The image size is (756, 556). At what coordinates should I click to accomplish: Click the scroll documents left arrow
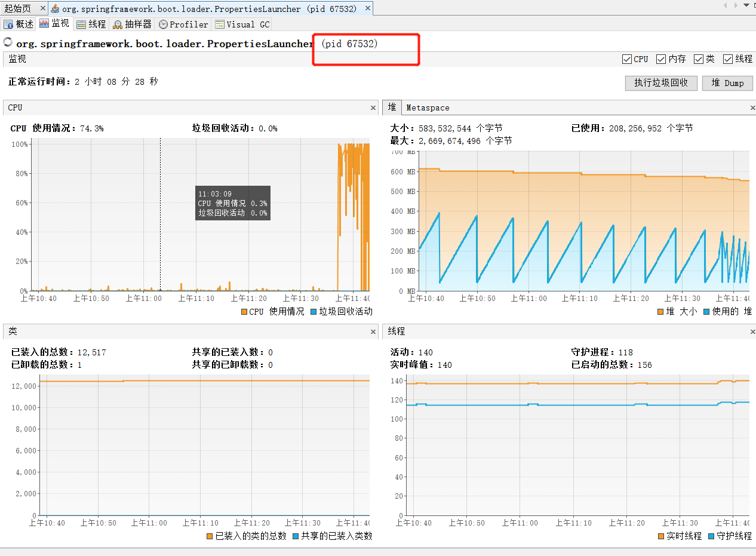click(x=726, y=5)
